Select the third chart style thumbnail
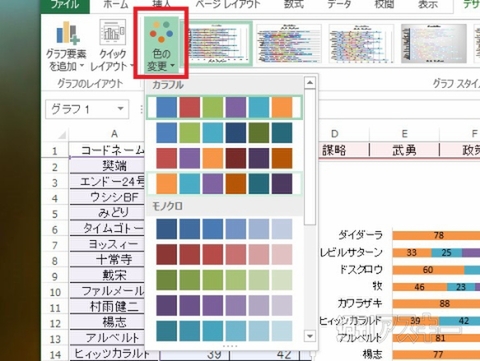Screen dimensions: 480x361 click(361, 43)
